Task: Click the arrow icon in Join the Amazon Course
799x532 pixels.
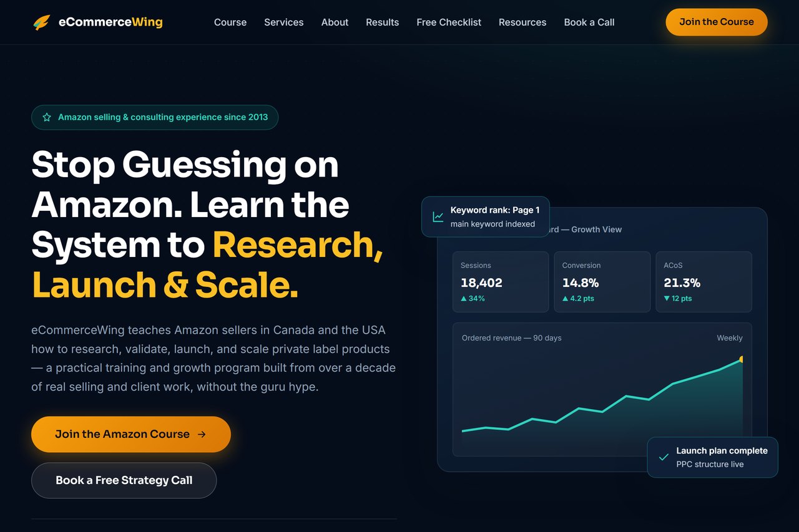Action: [x=202, y=434]
